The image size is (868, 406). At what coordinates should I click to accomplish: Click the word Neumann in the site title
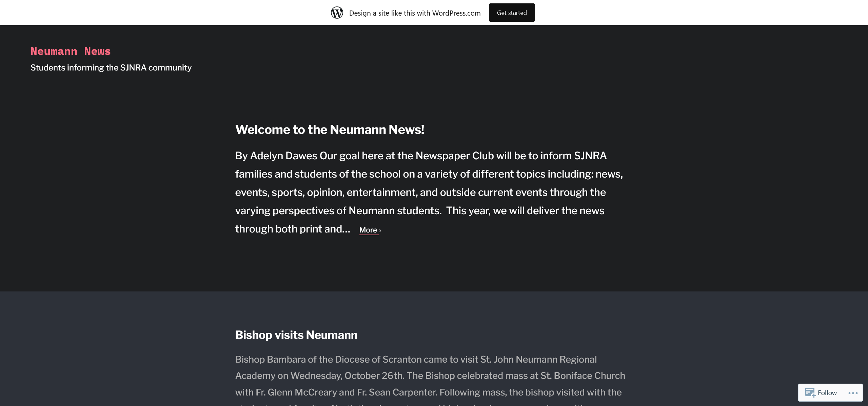click(x=54, y=51)
